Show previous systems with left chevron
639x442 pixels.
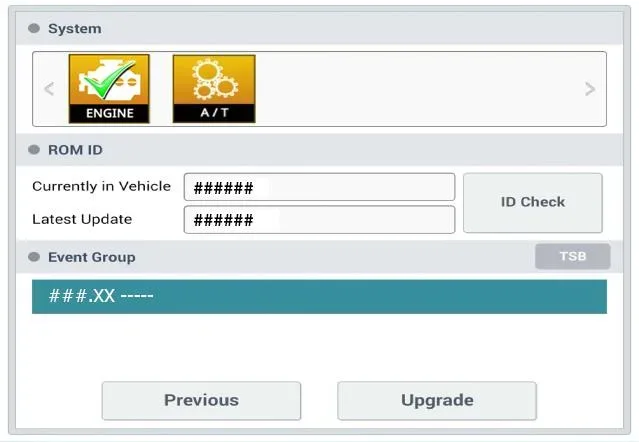pos(49,88)
